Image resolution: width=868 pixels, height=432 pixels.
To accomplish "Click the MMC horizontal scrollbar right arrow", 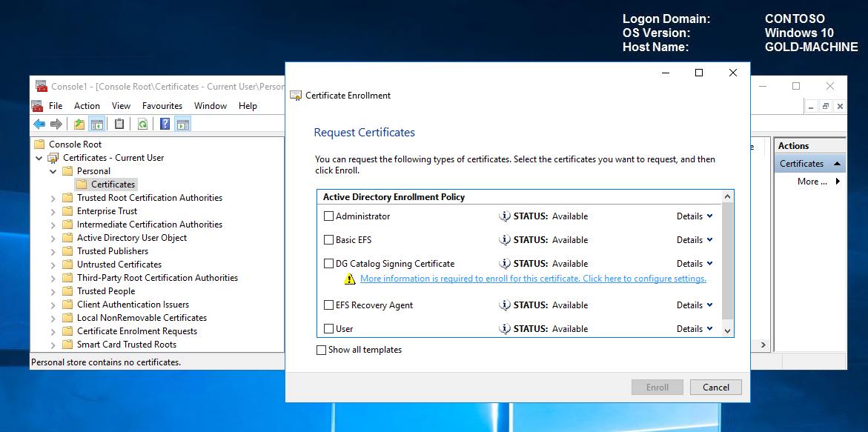I will click(763, 345).
